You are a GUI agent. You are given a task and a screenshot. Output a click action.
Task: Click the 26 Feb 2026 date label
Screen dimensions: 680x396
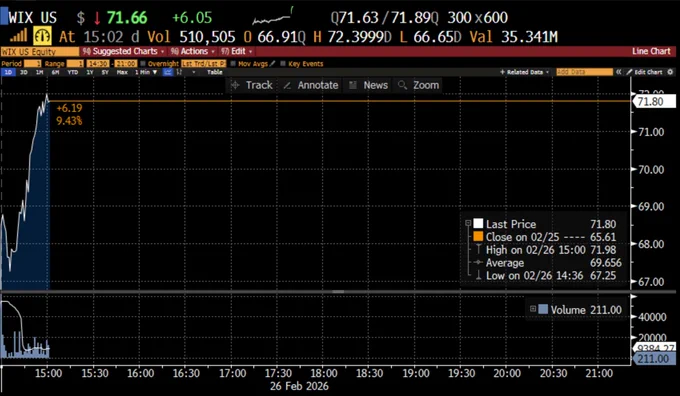299,386
